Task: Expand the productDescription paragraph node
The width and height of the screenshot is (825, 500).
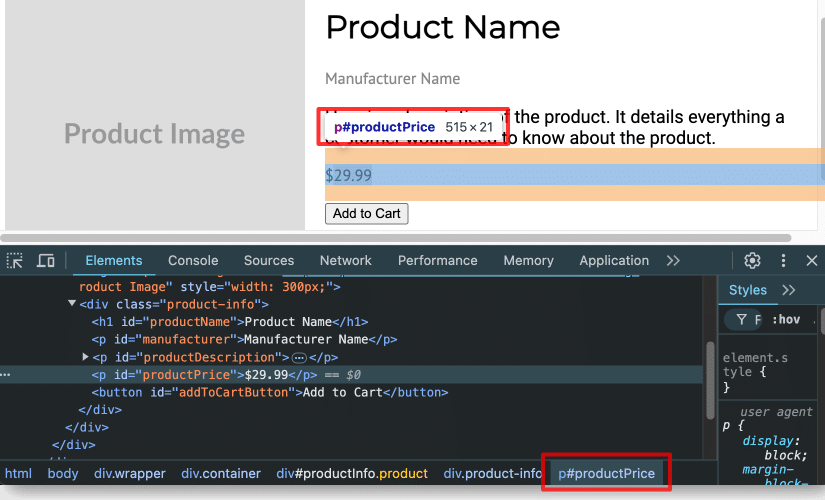Action: point(85,357)
